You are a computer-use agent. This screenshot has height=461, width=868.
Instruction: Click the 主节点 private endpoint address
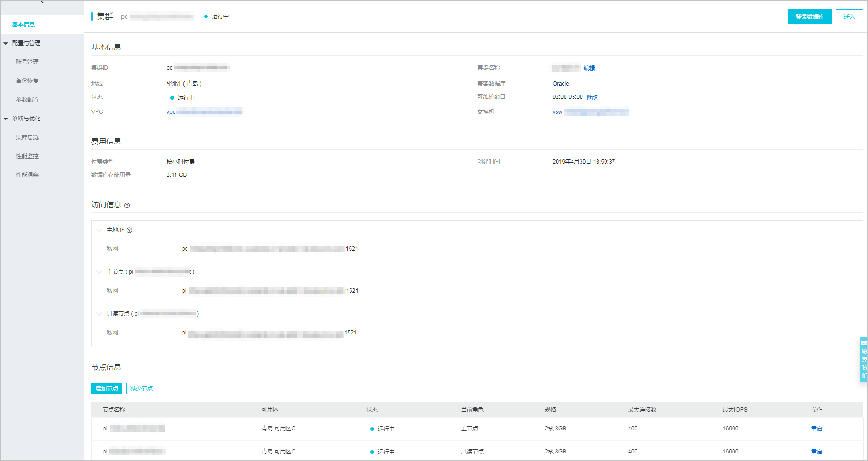tap(270, 291)
